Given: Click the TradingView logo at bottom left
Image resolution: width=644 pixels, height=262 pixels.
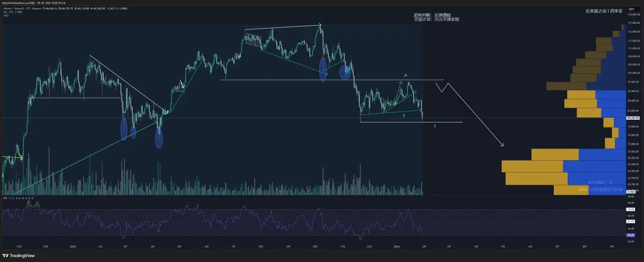Looking at the screenshot, I should tap(19, 256).
